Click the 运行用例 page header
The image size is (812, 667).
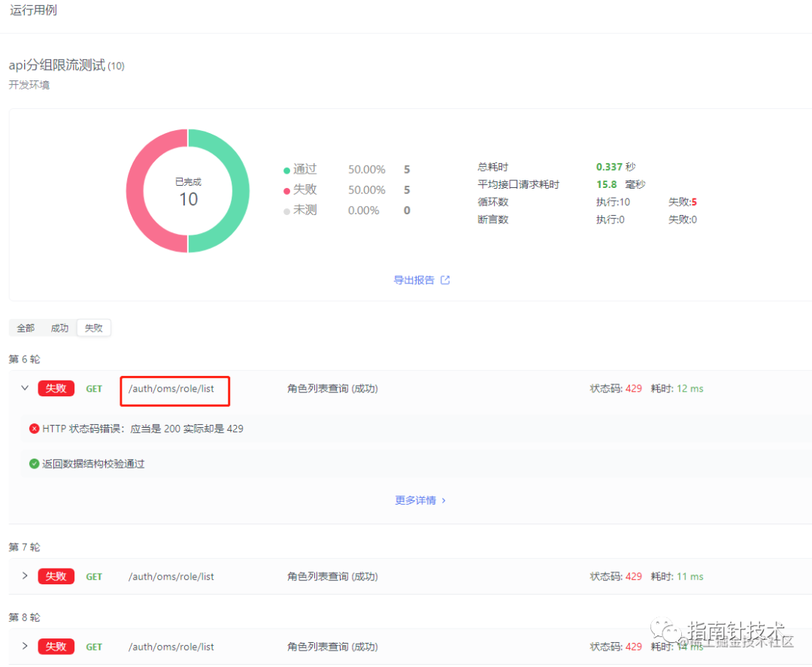33,11
